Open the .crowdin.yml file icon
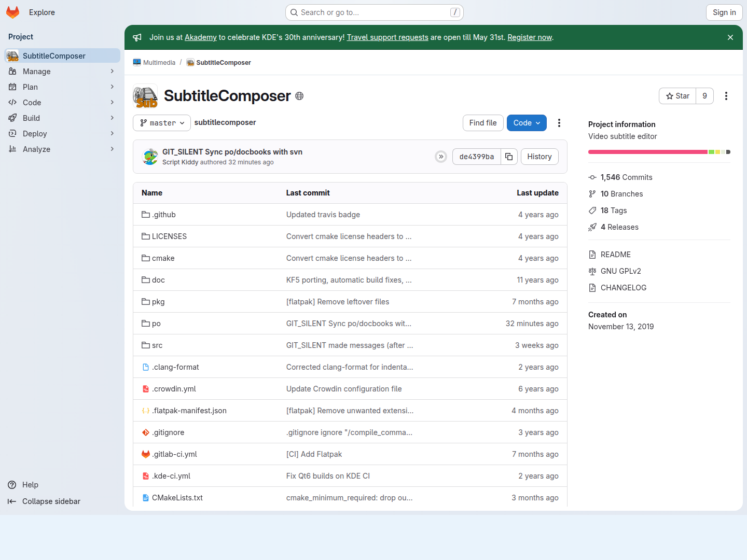Image resolution: width=747 pixels, height=560 pixels. click(146, 389)
